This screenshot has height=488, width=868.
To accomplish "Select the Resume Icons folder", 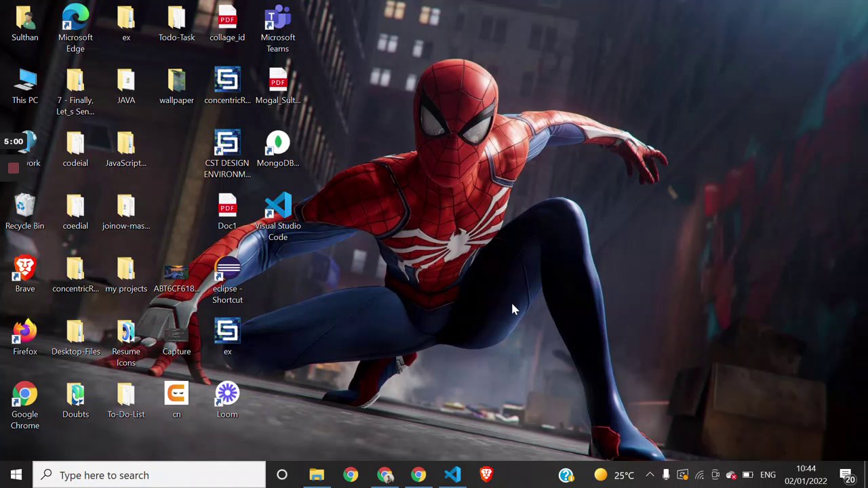I will [126, 344].
